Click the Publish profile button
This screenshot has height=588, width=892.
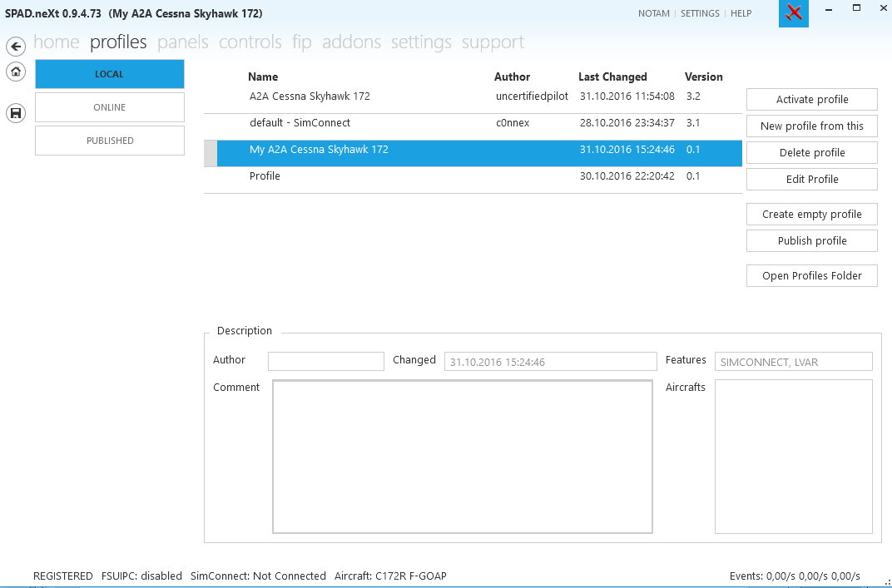(811, 241)
